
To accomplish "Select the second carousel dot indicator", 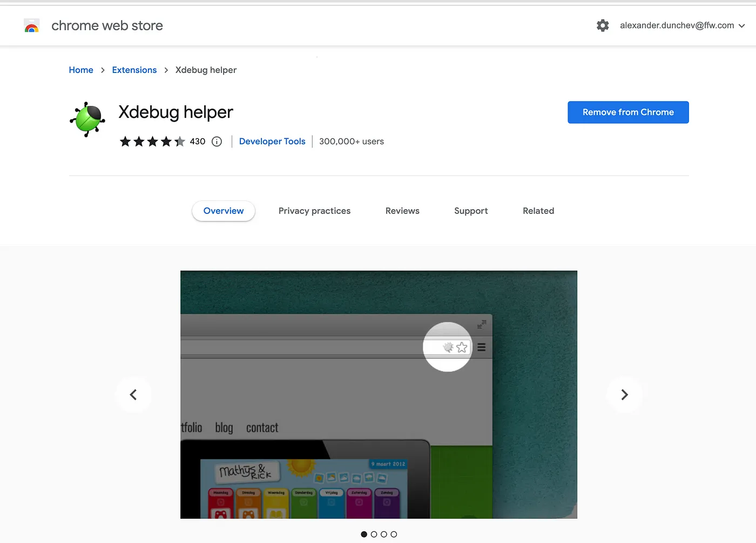I will [374, 534].
